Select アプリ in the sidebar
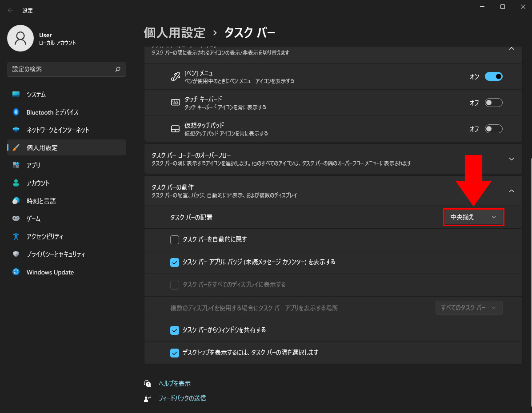This screenshot has width=532, height=413. [67, 165]
